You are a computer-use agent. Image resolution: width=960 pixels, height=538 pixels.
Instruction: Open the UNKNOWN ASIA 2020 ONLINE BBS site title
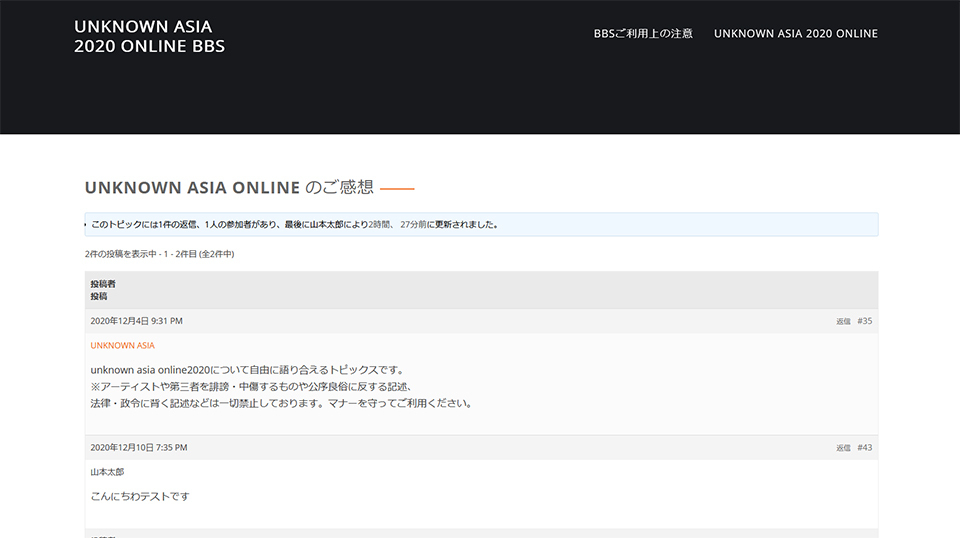point(149,36)
